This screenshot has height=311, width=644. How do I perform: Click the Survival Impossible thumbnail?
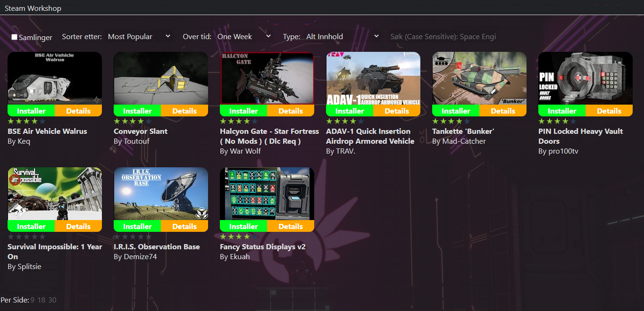pos(55,194)
